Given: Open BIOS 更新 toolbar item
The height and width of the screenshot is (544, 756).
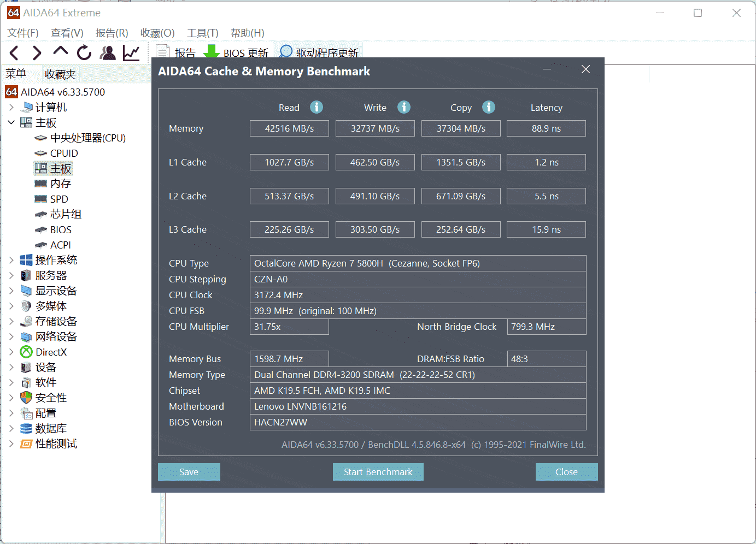Looking at the screenshot, I should coord(236,53).
